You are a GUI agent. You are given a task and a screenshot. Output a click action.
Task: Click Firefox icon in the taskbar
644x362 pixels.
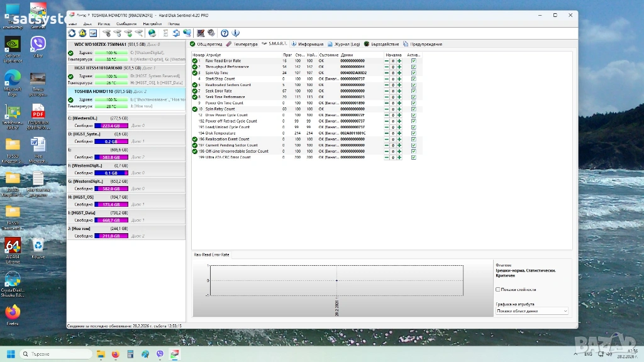115,354
